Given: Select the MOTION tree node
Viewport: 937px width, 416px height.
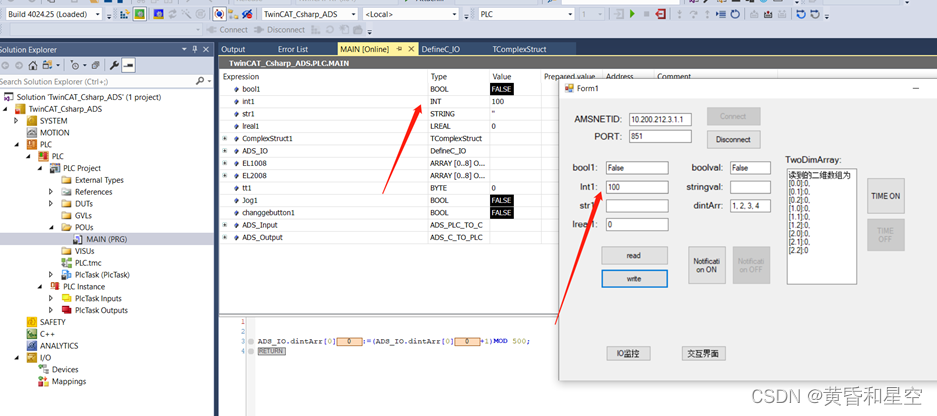Looking at the screenshot, I should (54, 133).
